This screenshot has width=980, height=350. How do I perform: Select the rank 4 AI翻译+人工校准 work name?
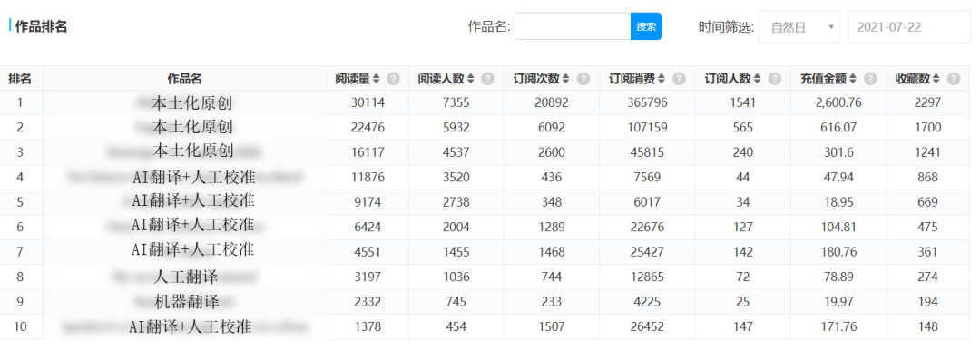coord(194,177)
